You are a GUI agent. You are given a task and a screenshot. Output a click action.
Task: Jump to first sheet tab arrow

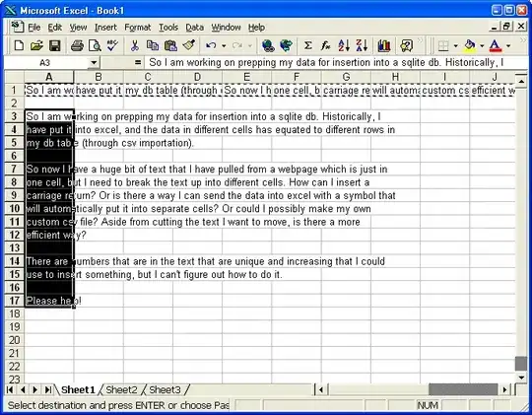[x=10, y=390]
